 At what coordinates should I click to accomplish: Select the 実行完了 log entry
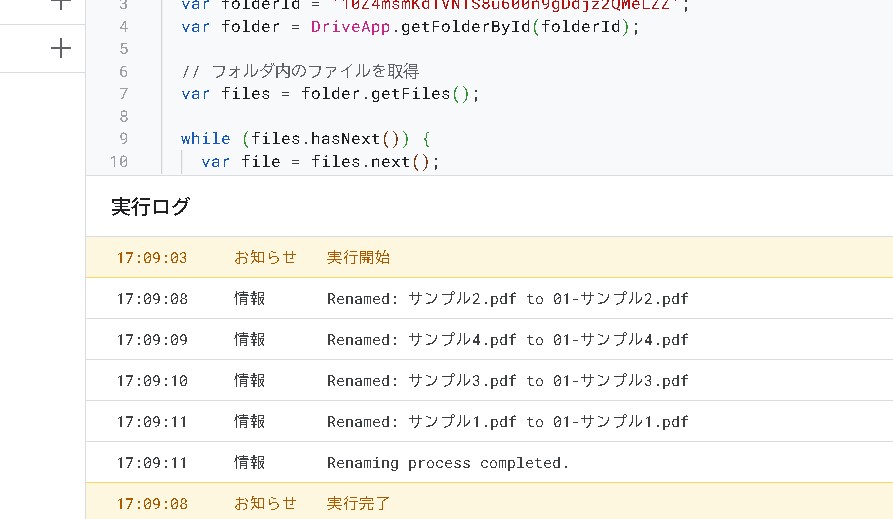(x=358, y=503)
